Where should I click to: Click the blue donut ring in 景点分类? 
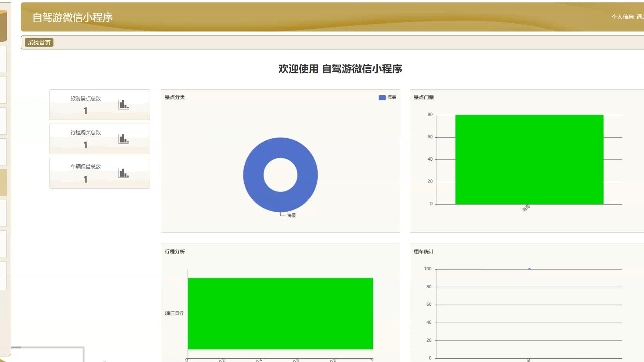tap(254, 175)
